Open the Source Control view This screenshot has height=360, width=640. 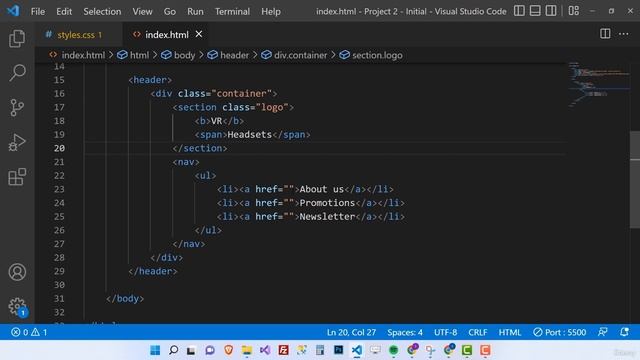click(17, 108)
